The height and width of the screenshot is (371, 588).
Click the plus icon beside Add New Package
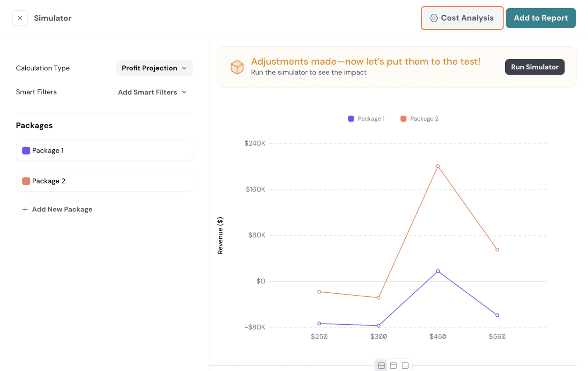[25, 209]
